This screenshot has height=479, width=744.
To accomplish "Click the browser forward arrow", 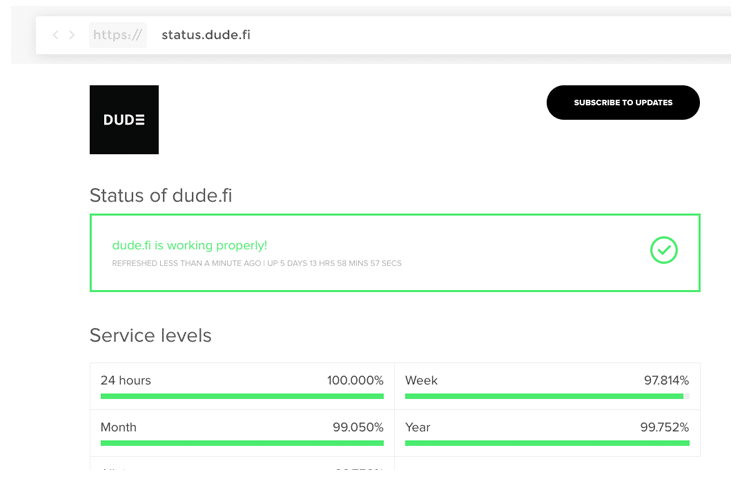I will [x=72, y=35].
